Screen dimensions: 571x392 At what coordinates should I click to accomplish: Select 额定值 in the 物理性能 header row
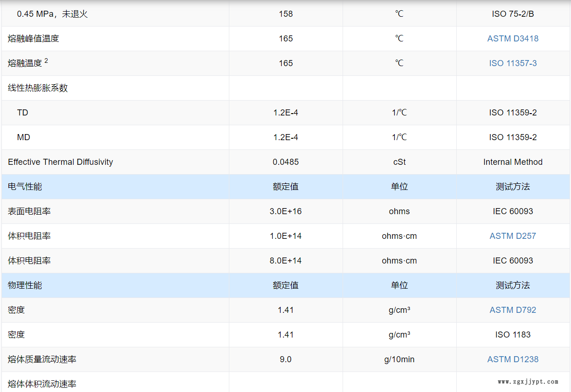(286, 285)
